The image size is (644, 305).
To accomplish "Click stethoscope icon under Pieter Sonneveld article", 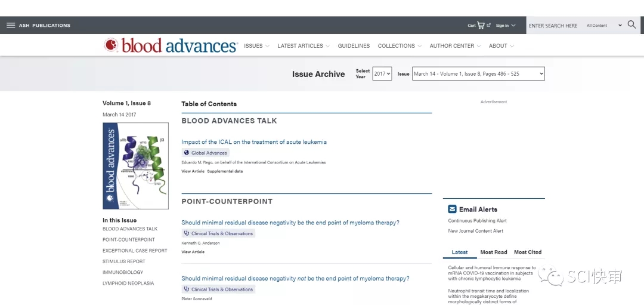I will [x=187, y=289].
